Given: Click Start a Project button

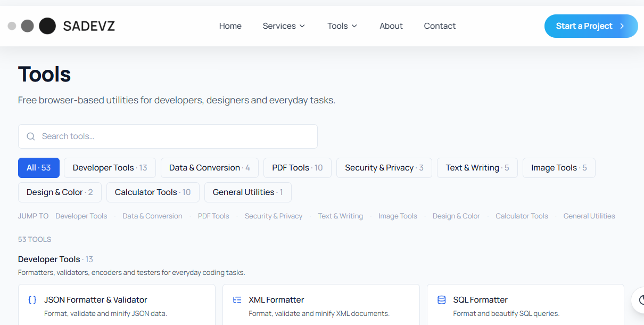Looking at the screenshot, I should click(x=591, y=26).
